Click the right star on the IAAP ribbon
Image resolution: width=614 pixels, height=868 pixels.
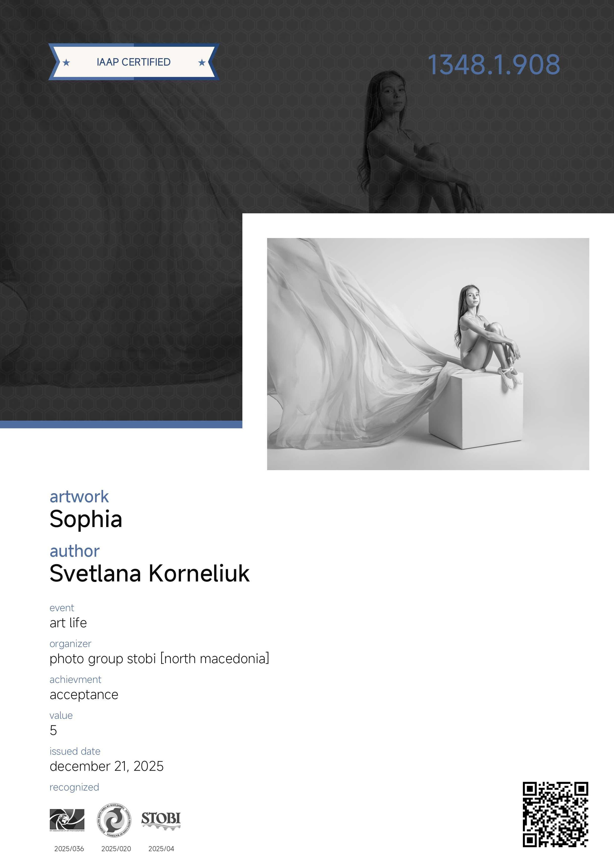click(202, 62)
